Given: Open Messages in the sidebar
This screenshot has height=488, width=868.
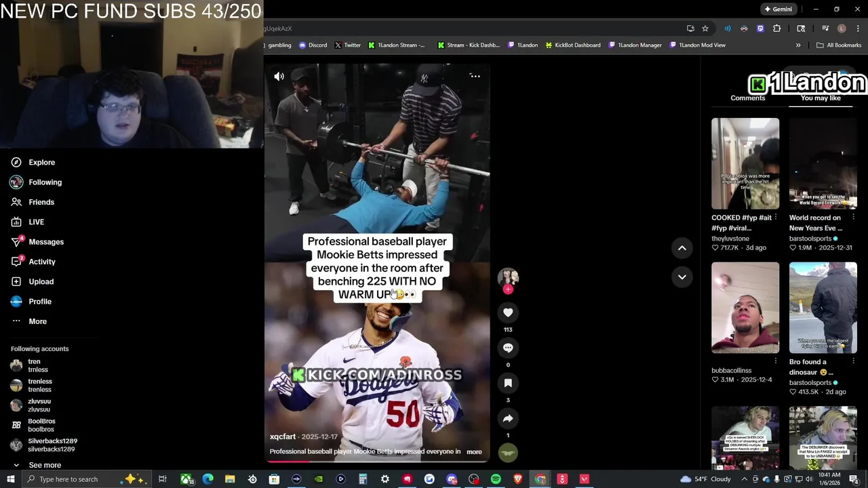Looking at the screenshot, I should click(x=46, y=242).
